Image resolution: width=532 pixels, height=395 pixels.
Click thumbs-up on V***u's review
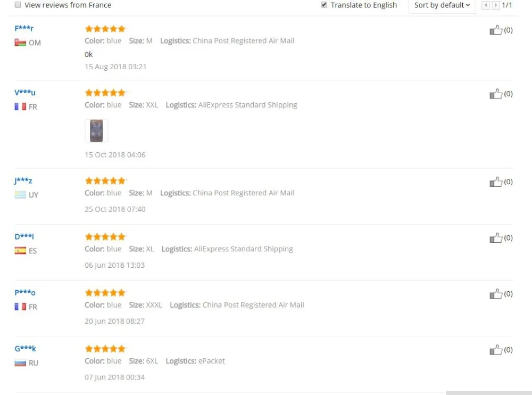coord(496,94)
